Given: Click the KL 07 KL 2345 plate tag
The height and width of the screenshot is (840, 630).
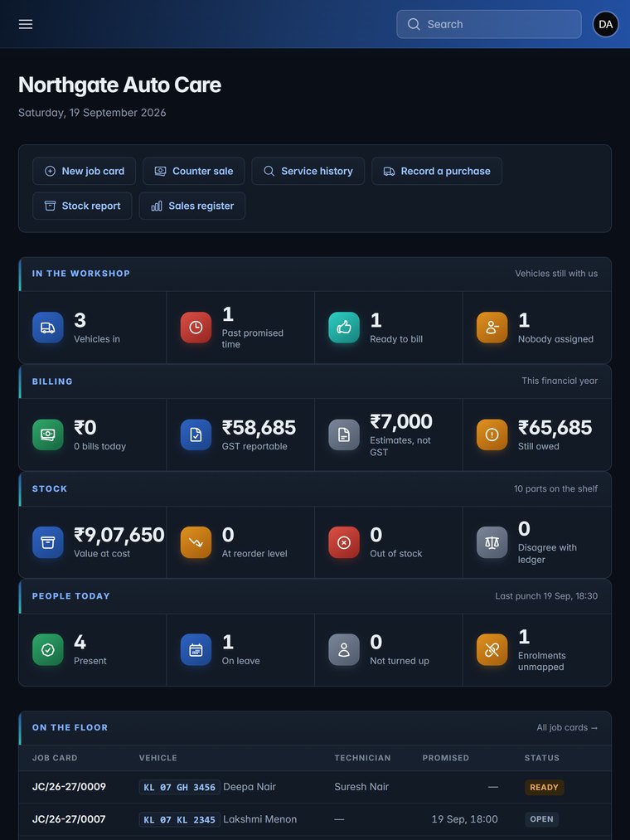Looking at the screenshot, I should coord(179,819).
